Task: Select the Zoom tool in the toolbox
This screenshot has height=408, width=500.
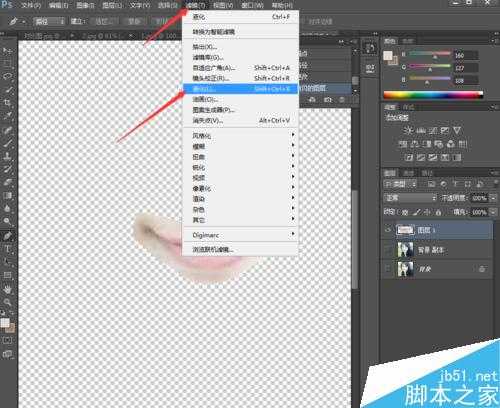Action: (x=7, y=302)
